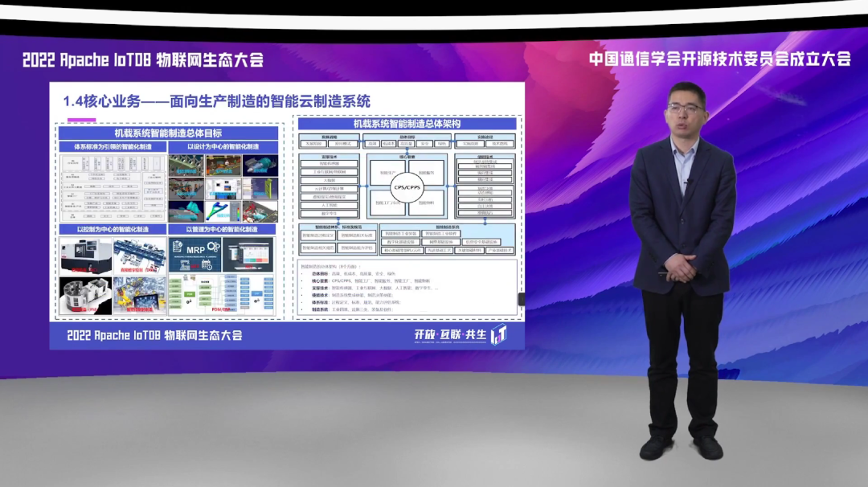Click the IoT logo icon in the slide footer

click(499, 334)
